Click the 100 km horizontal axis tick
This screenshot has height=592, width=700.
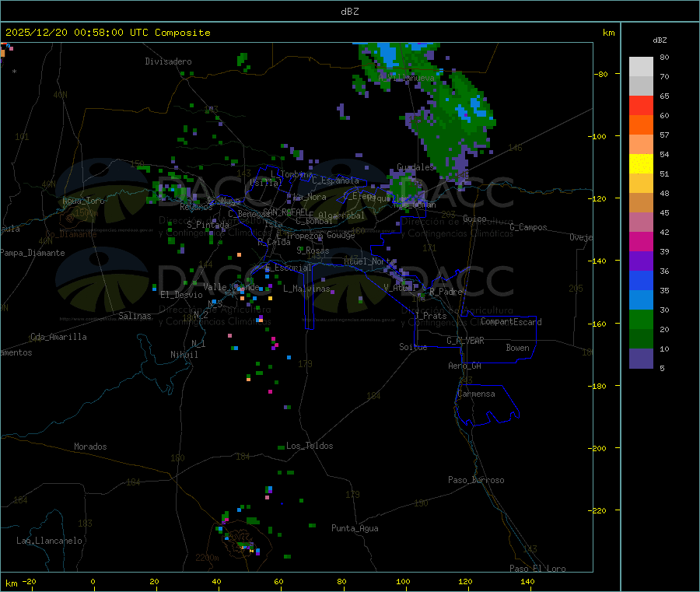[x=403, y=581]
